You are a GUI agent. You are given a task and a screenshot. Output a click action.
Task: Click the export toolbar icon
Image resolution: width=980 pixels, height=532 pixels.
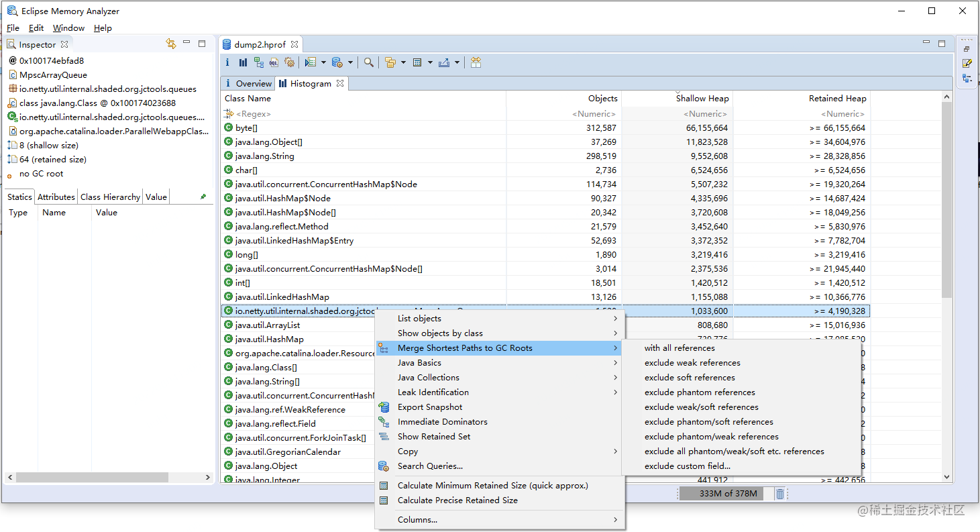coord(443,62)
